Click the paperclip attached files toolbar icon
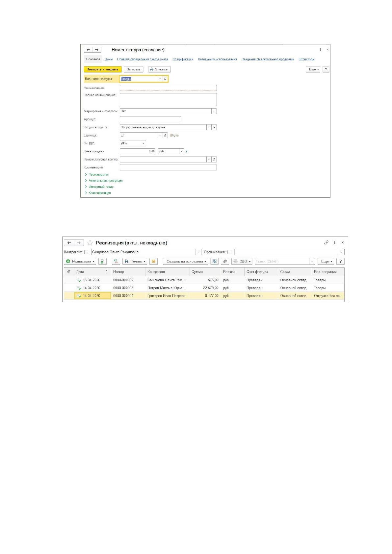 pos(225,261)
